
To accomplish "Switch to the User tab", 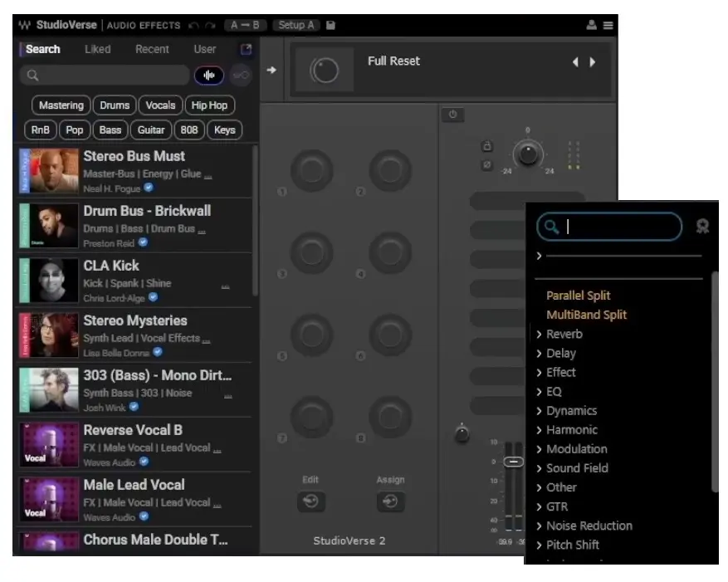I will point(205,49).
